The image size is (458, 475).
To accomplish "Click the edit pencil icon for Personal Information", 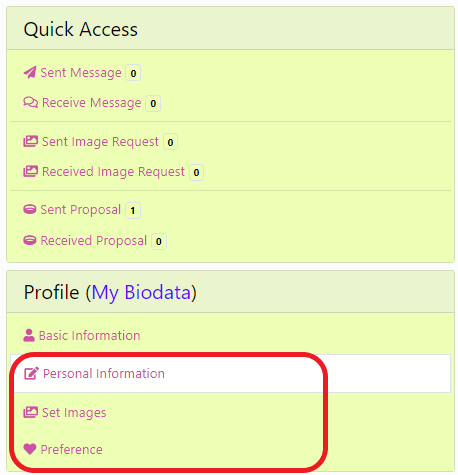I will coord(31,373).
